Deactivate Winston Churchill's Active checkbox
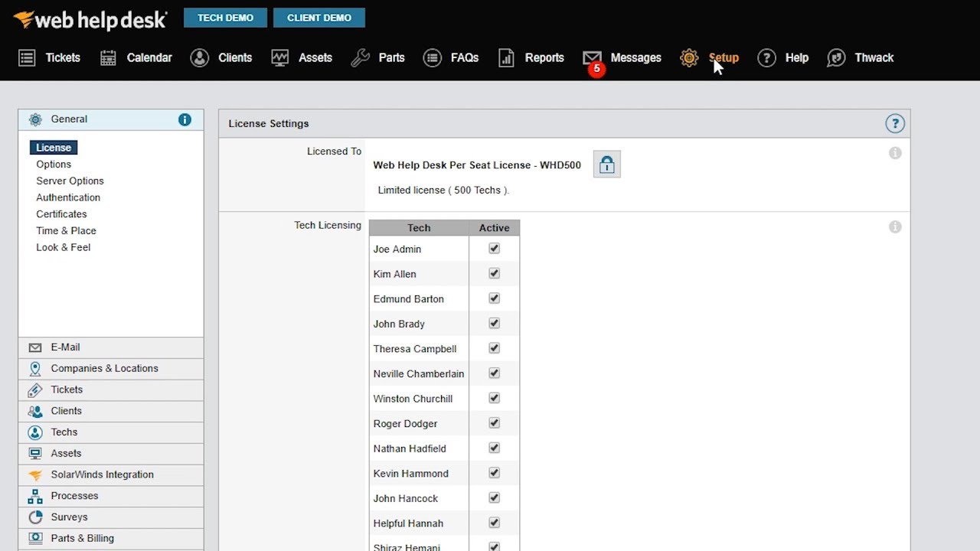980x551 pixels. pyautogui.click(x=494, y=398)
